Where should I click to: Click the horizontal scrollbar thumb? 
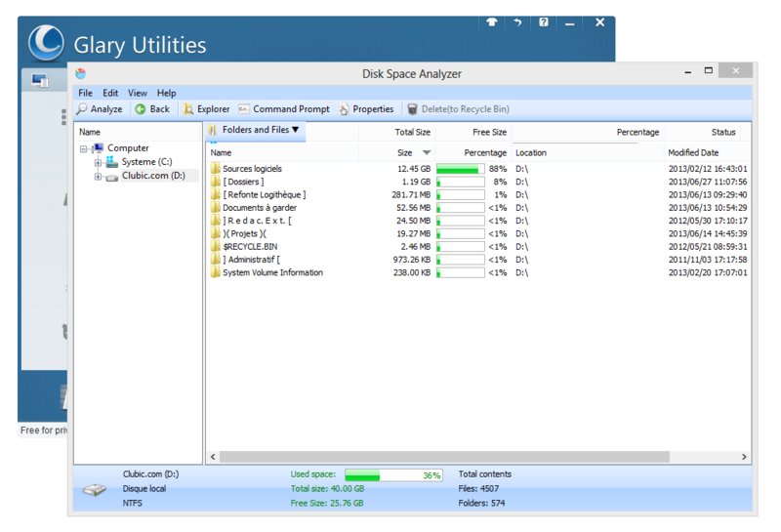444,457
